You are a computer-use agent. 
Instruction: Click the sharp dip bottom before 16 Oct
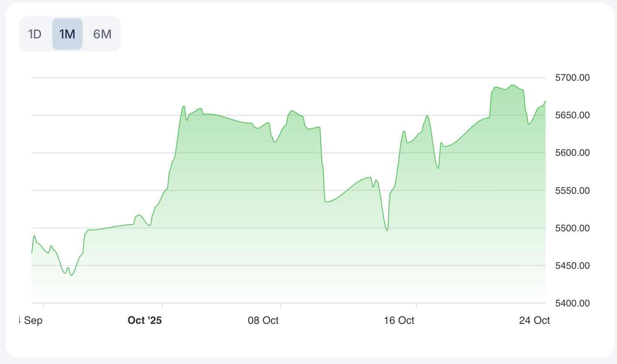[x=387, y=230]
